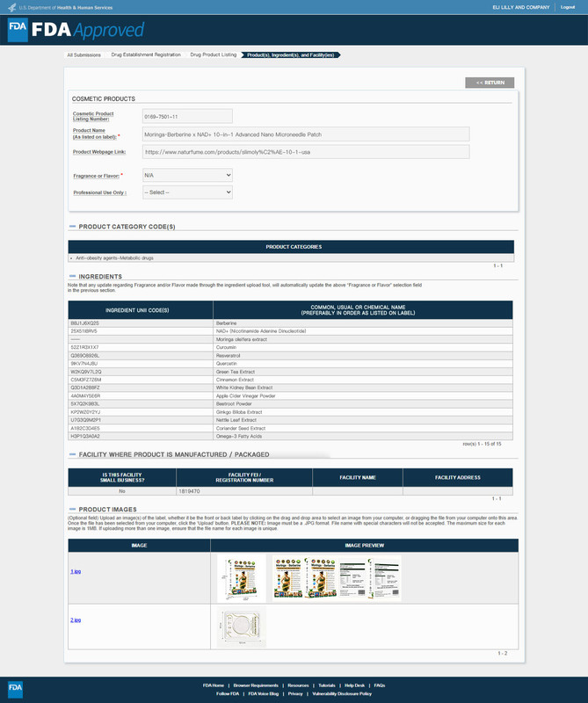Image resolution: width=588 pixels, height=703 pixels.
Task: Open Privacy footer link
Action: coord(295,693)
